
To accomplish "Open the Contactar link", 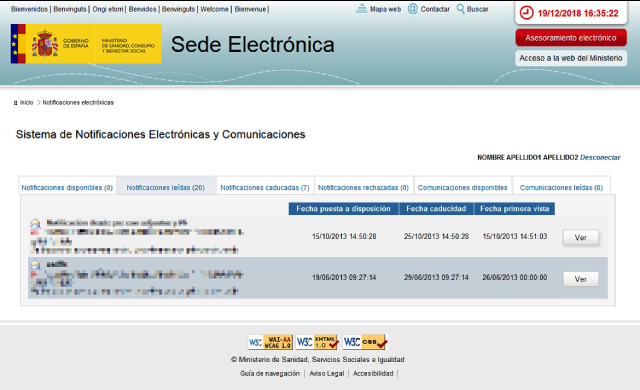I will [x=435, y=9].
